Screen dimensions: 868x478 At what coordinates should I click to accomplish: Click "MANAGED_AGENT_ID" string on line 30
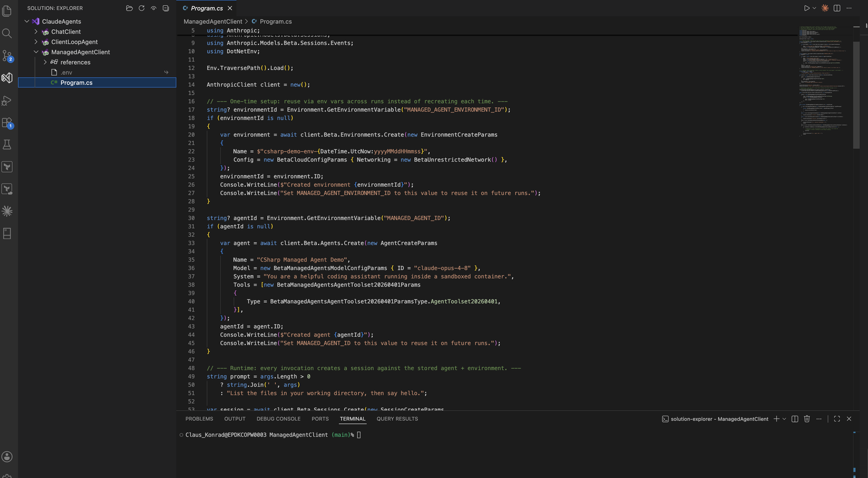tap(414, 218)
